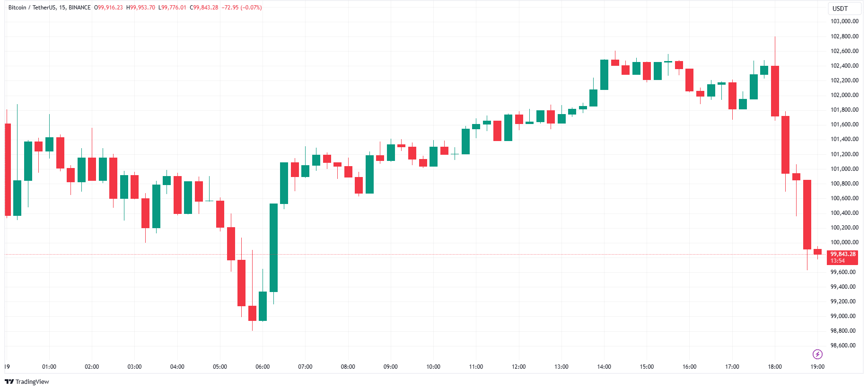Click the Bitcoin / TetherUS symbol title

[33, 8]
